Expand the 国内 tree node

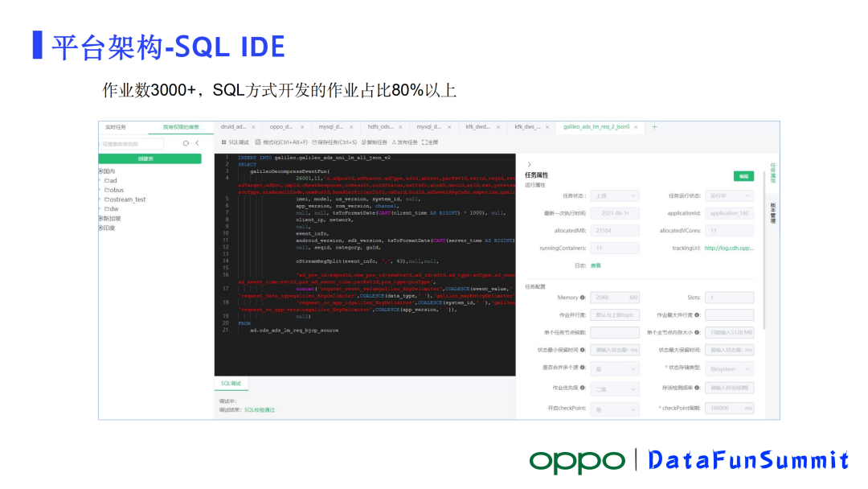point(100,171)
